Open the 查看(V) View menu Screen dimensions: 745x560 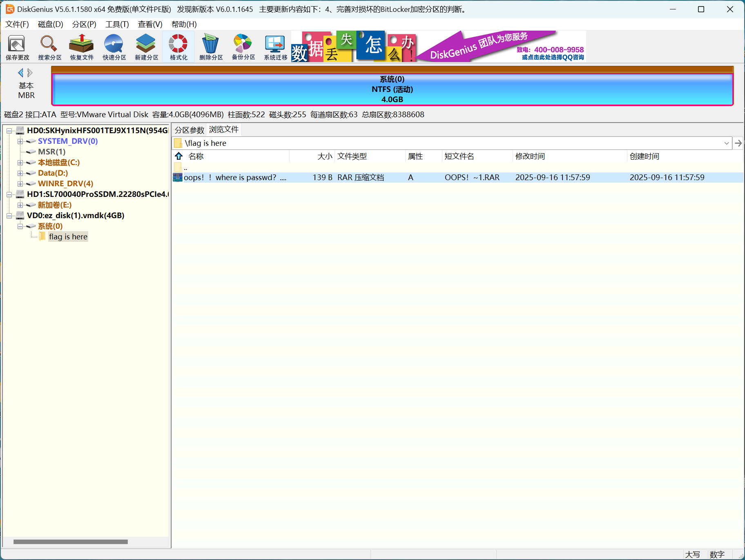[x=150, y=24]
